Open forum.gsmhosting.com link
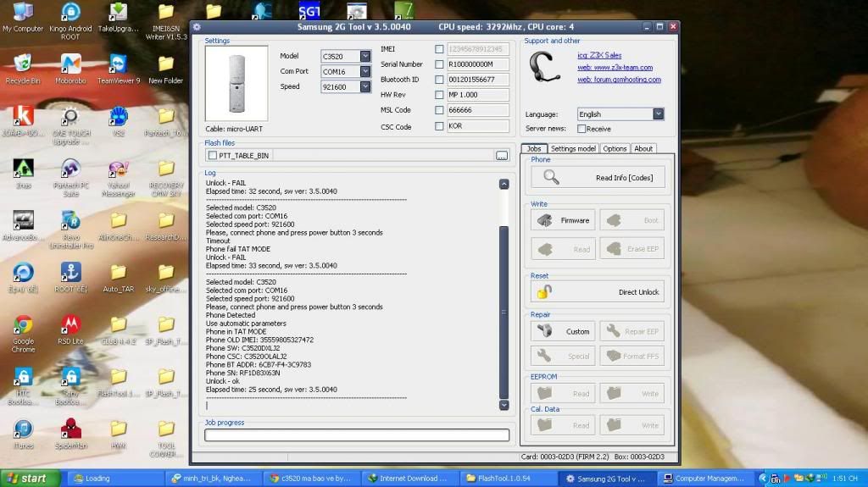This screenshot has width=868, height=487. [619, 80]
